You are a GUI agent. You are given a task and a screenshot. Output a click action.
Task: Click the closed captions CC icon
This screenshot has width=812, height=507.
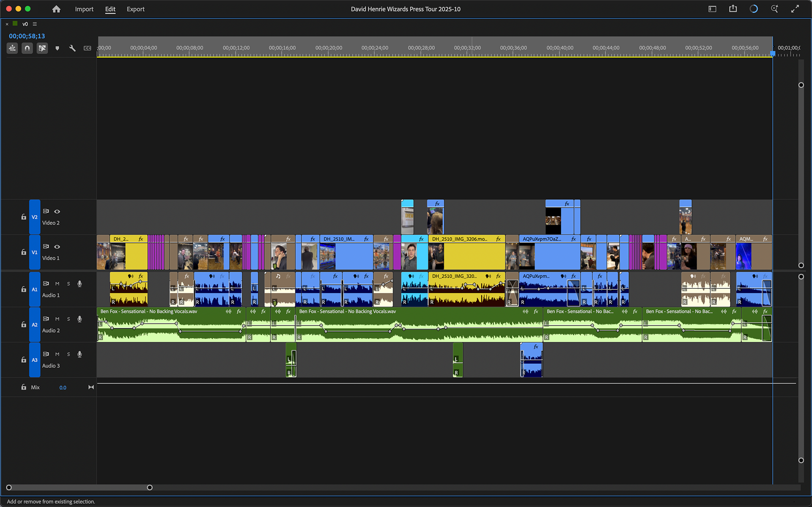pos(88,48)
